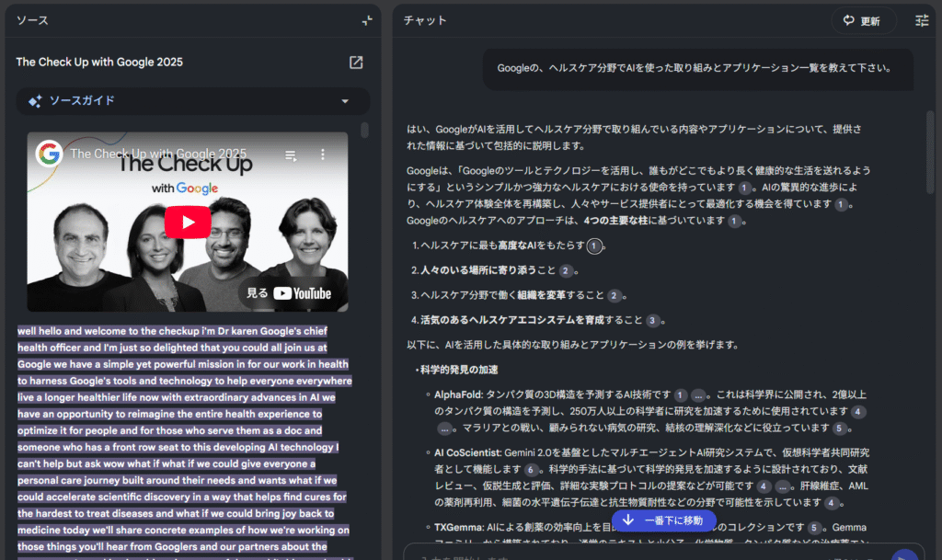Image resolution: width=942 pixels, height=560 pixels.
Task: Click transcript line 'live a longer healthier life now'
Action: [x=177, y=397]
